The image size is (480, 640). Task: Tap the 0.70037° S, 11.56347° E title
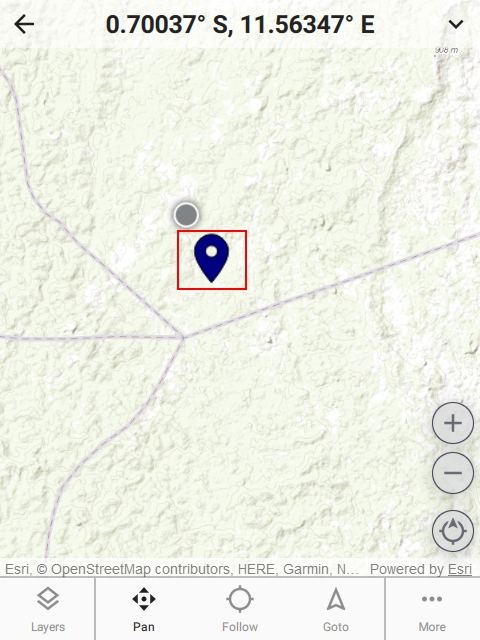[x=240, y=24]
